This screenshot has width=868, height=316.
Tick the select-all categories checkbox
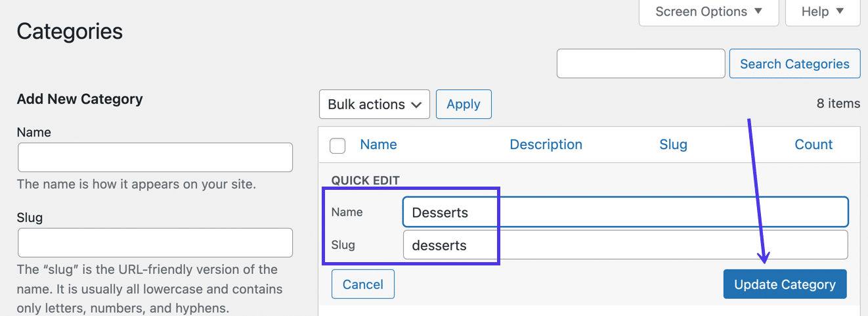[337, 146]
